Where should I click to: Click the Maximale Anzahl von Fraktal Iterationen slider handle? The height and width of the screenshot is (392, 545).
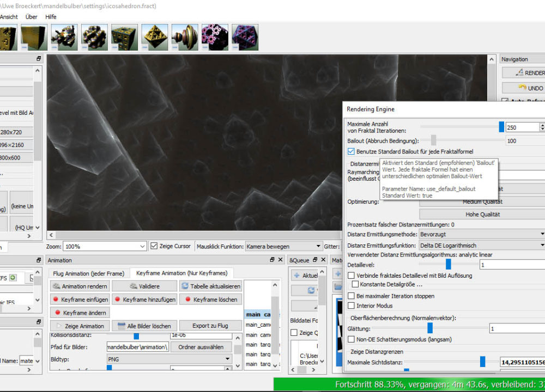click(x=501, y=127)
